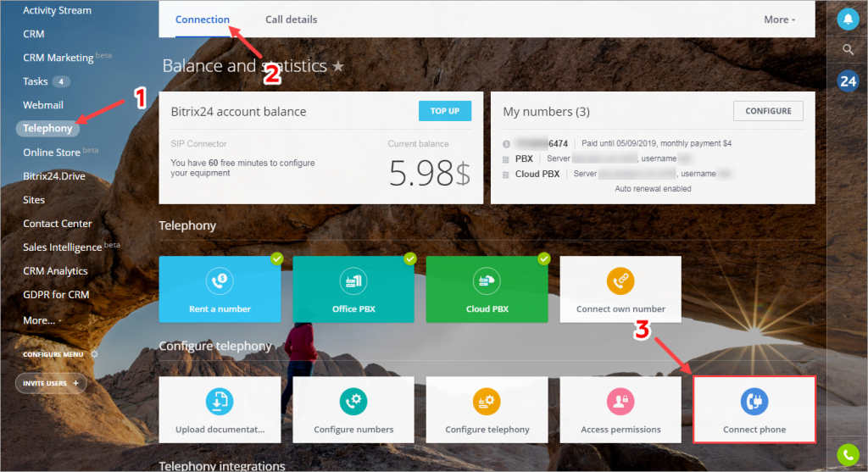Click the Access permissions label
The height and width of the screenshot is (472, 868).
click(620, 430)
